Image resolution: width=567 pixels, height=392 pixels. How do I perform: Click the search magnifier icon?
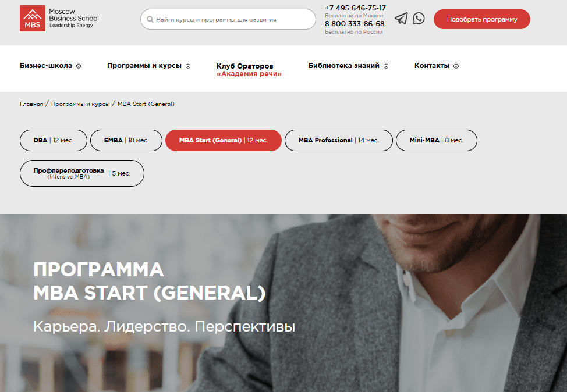150,20
